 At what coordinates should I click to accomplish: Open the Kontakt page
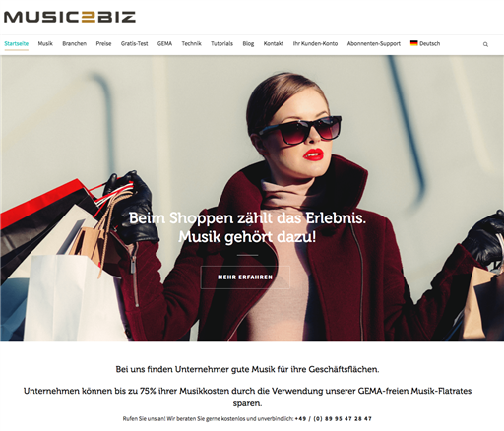[274, 43]
